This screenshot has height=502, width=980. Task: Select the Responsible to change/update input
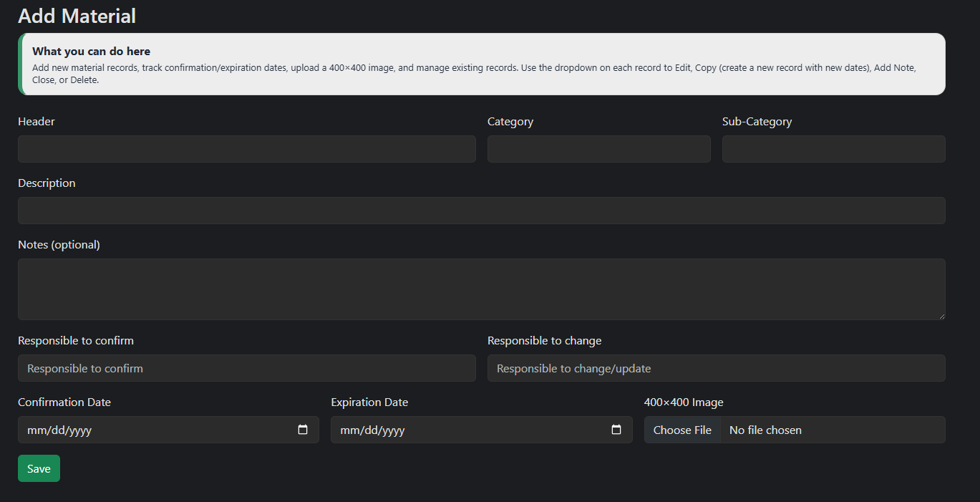pos(716,368)
